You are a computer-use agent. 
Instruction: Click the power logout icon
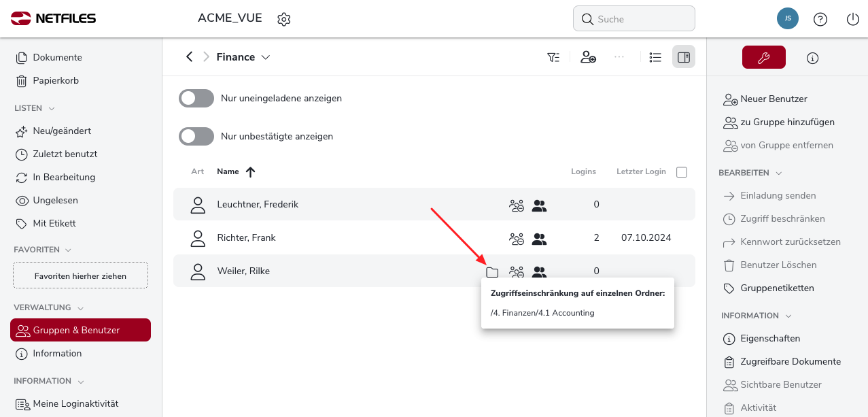(853, 19)
